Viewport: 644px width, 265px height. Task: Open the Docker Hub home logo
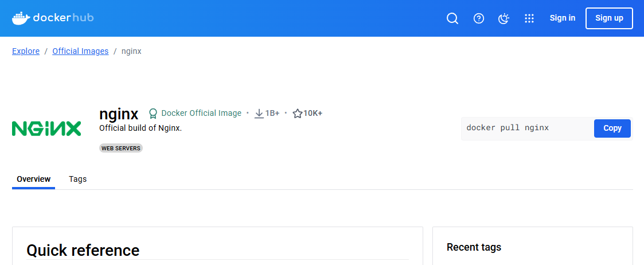click(53, 18)
